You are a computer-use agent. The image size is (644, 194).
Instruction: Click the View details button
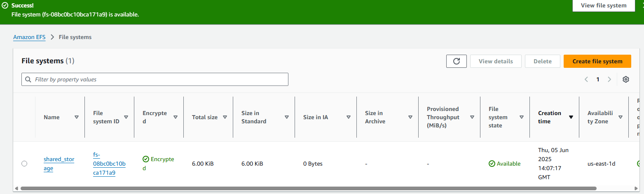496,61
